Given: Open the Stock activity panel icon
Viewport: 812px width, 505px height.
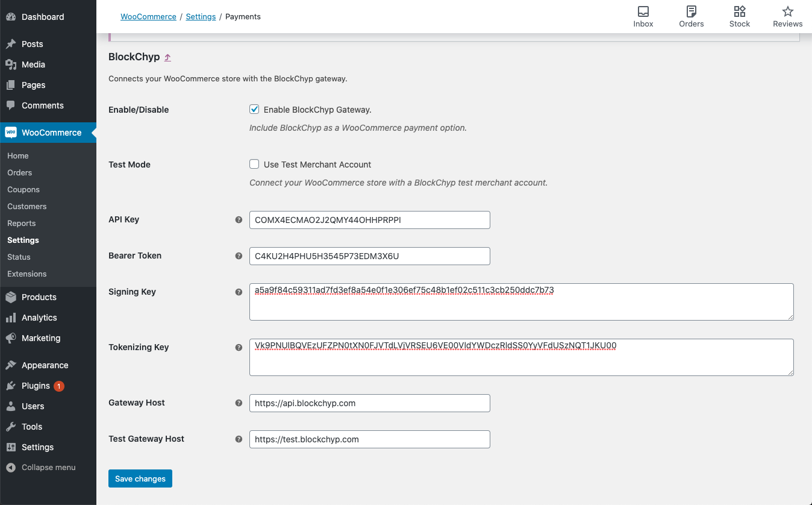Looking at the screenshot, I should coord(740,11).
